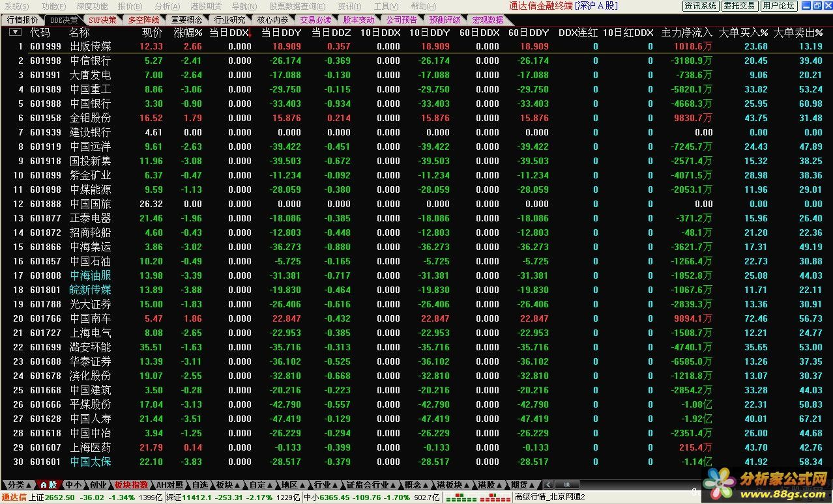Switch to the 多空阵线 tab
Viewport: 833px width, 504px height.
(x=143, y=20)
